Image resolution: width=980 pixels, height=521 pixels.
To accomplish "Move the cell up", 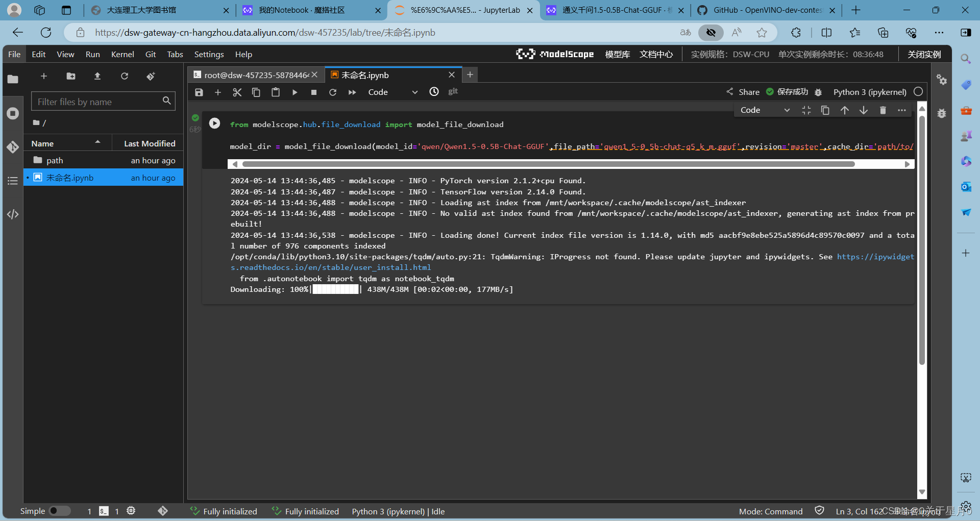I will pyautogui.click(x=845, y=110).
